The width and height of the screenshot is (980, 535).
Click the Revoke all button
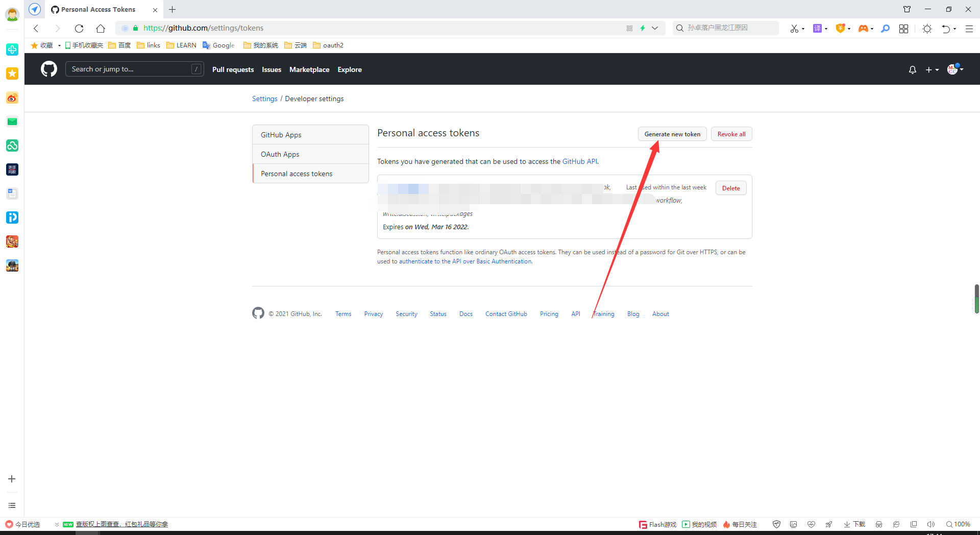tap(731, 134)
